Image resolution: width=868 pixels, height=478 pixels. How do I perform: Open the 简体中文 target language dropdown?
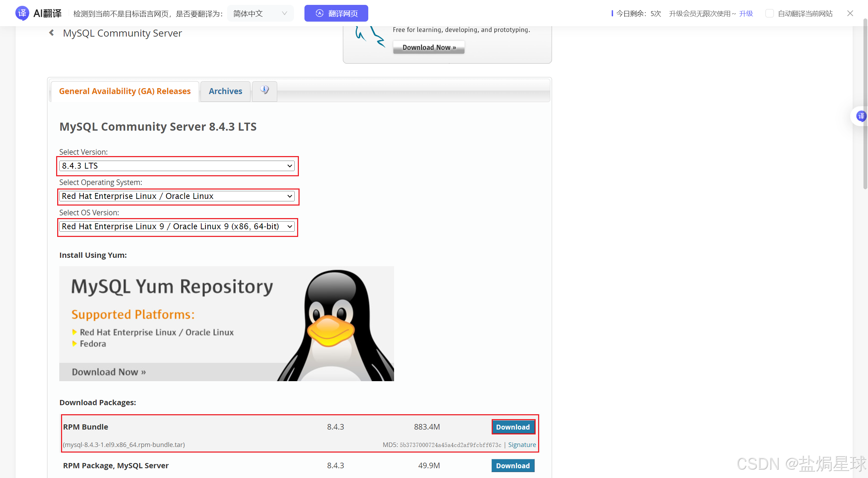pyautogui.click(x=260, y=14)
